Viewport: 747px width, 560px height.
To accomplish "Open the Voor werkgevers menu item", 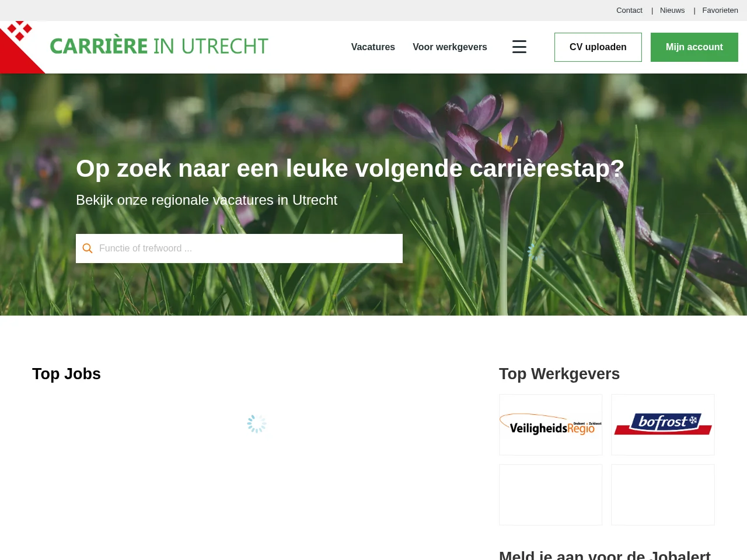I will [x=450, y=47].
